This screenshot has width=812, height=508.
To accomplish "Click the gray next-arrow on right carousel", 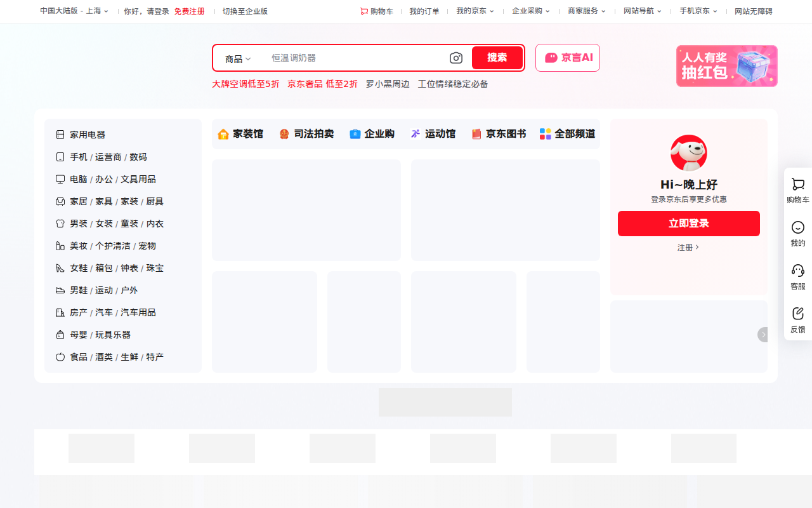I will tap(763, 335).
